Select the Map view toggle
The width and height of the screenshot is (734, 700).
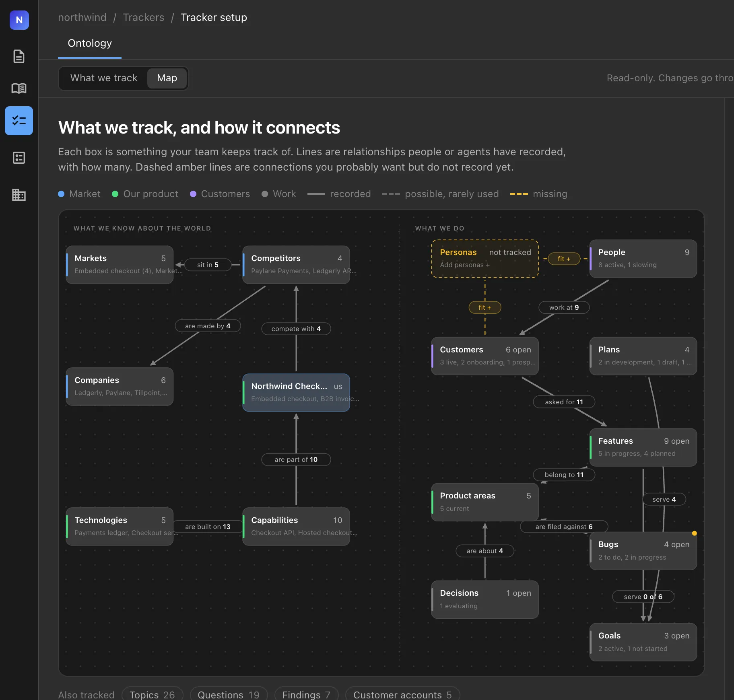167,78
